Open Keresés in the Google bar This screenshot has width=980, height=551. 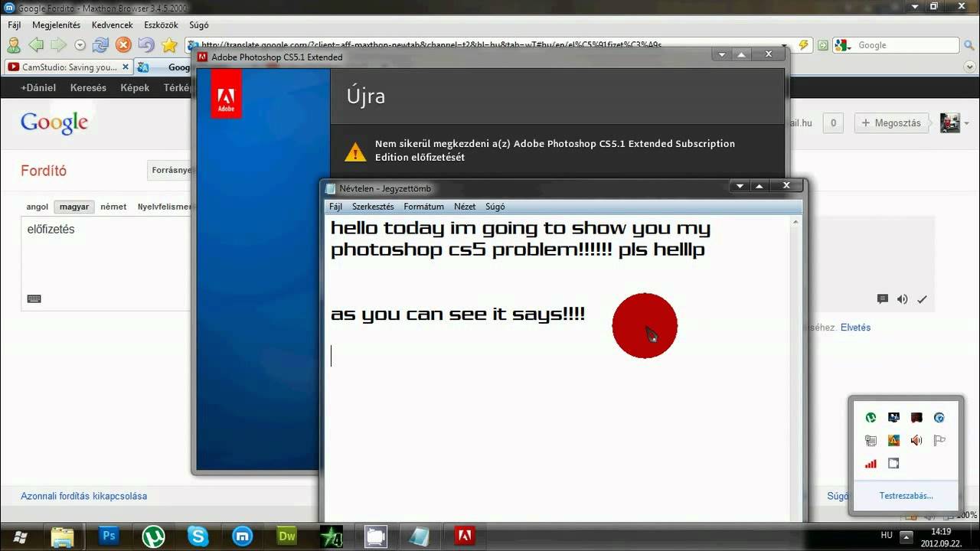pyautogui.click(x=88, y=88)
